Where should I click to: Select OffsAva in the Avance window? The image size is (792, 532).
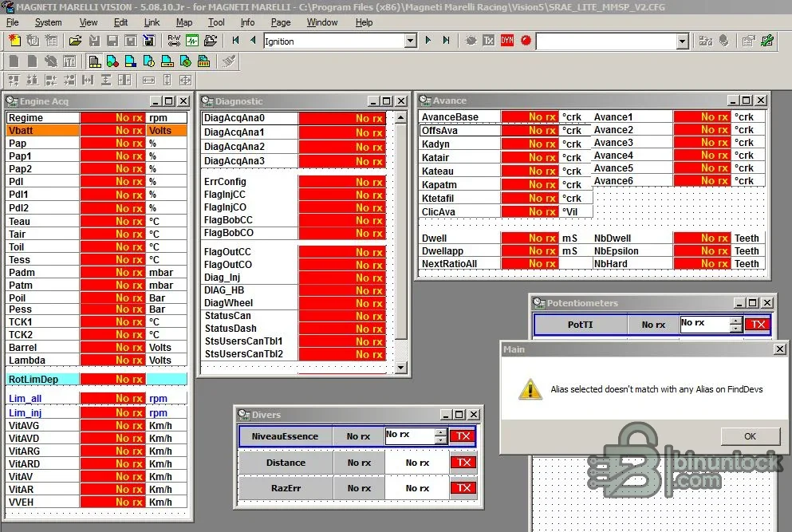[506, 130]
